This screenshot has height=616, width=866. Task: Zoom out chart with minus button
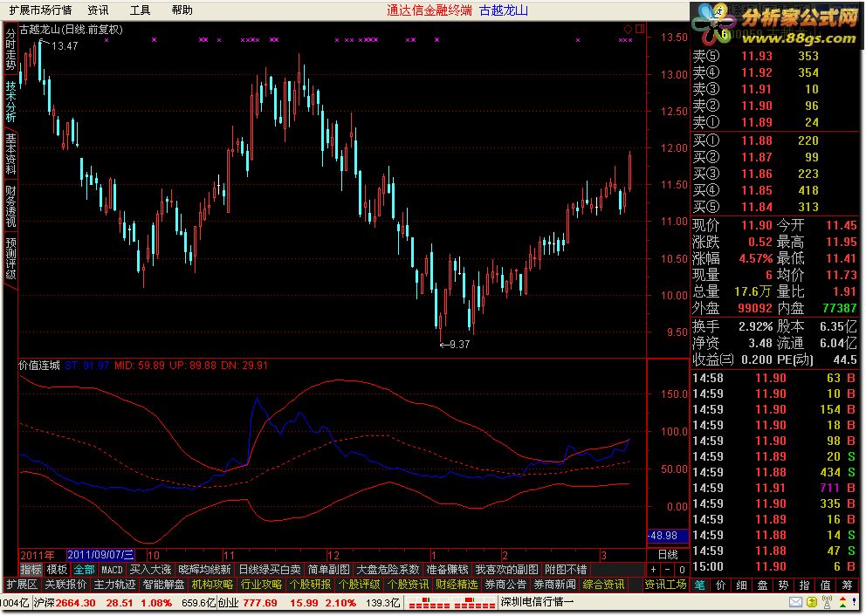point(668,570)
